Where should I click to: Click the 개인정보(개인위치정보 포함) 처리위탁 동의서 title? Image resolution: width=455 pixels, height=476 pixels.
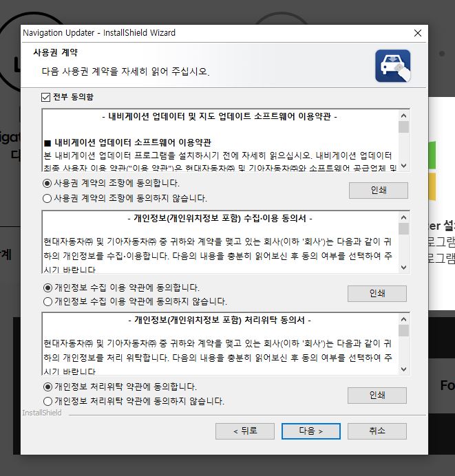220,320
